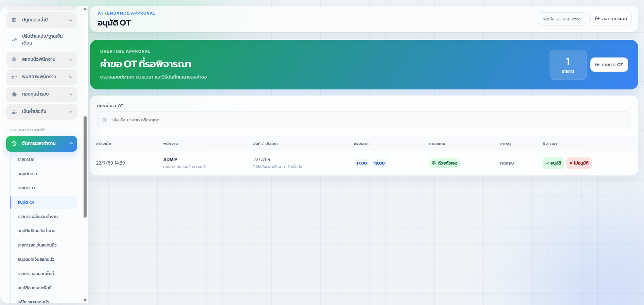Click the การสแกน column header
This screenshot has height=305, width=644.
(x=437, y=143)
